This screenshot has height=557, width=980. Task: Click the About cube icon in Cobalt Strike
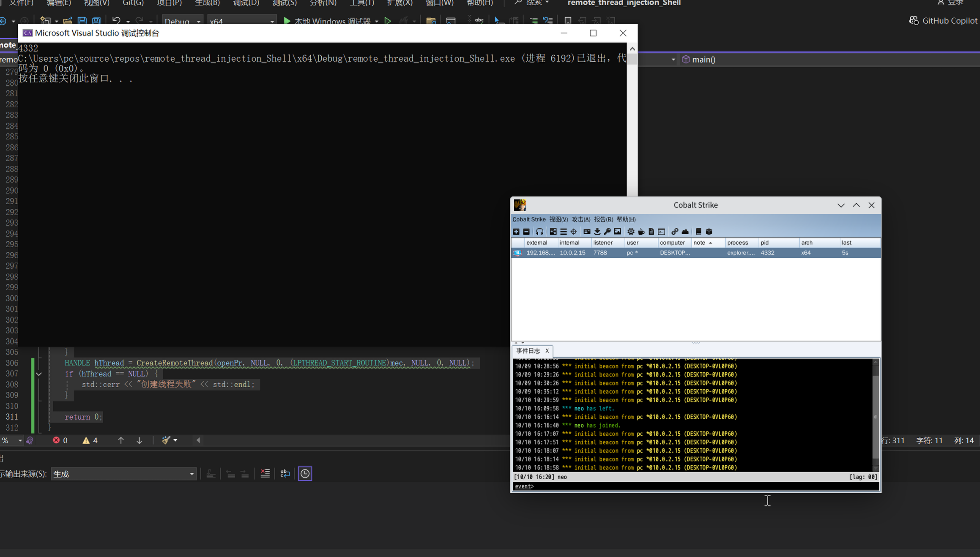(709, 232)
